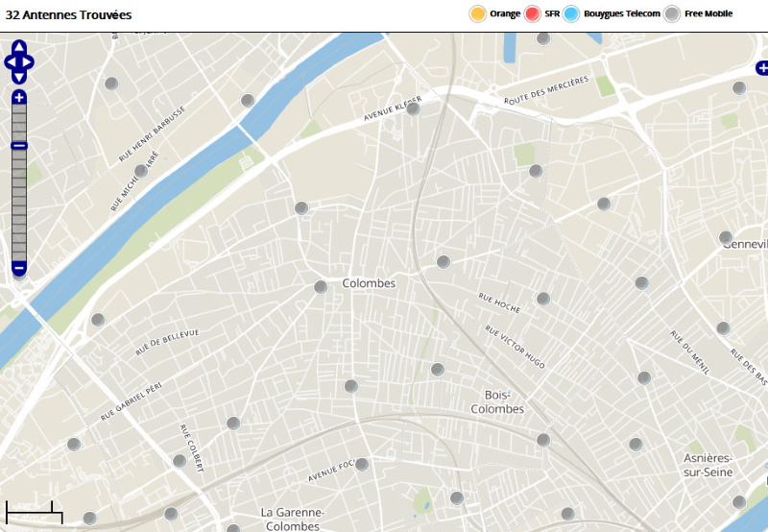Click antenna marker beside Rue Hoche
The height and width of the screenshot is (532, 768).
542,299
